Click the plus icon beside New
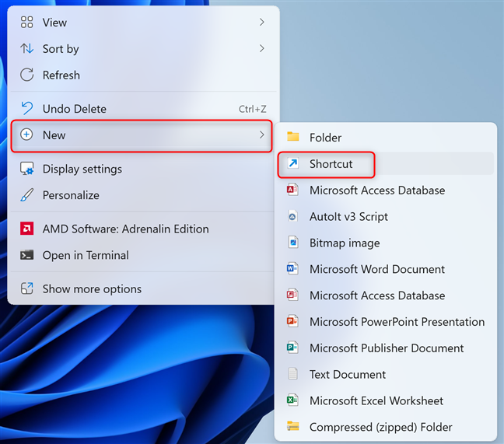504x444 pixels. 26,135
